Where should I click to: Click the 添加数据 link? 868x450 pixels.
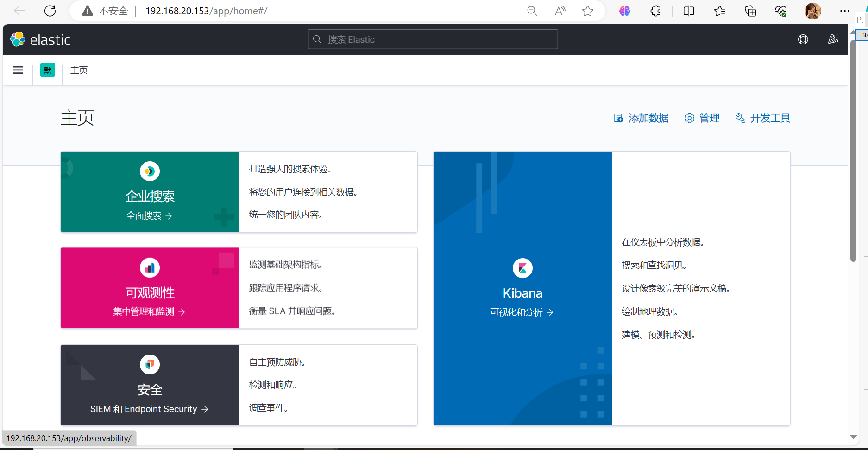[642, 118]
